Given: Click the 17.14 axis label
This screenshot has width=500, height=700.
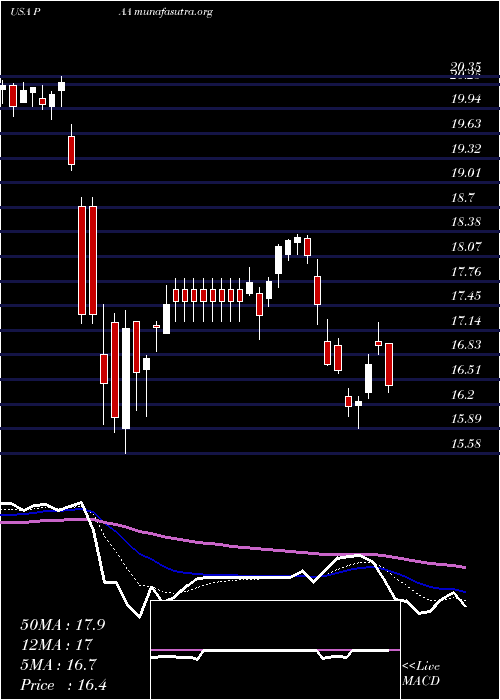Looking at the screenshot, I should point(466,321).
